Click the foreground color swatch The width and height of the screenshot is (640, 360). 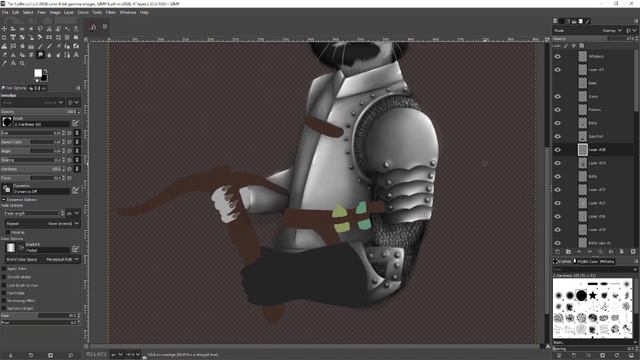(38, 73)
